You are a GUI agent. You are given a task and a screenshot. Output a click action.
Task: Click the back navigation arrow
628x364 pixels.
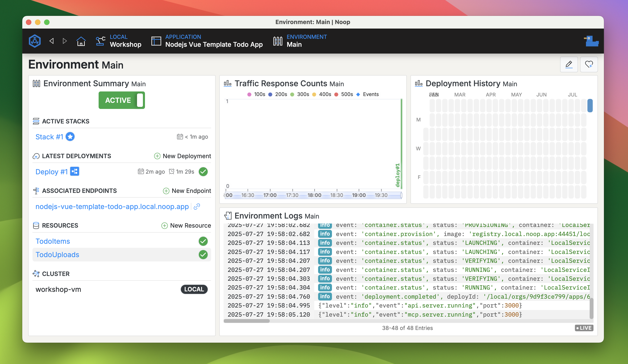pos(52,41)
